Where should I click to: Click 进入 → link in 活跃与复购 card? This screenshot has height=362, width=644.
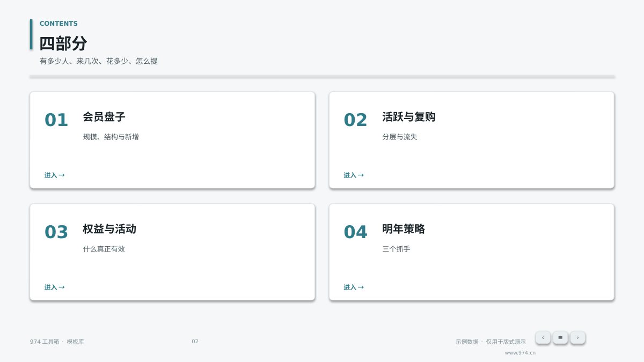coord(354,175)
